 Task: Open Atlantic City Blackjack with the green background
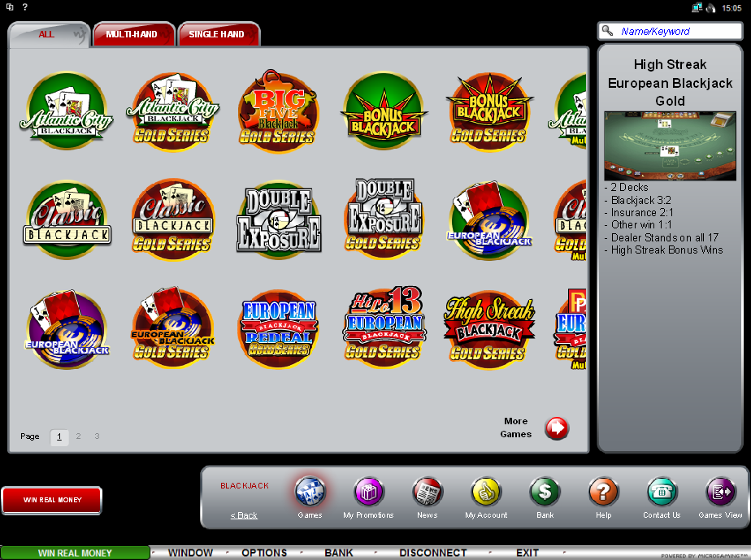(x=67, y=111)
